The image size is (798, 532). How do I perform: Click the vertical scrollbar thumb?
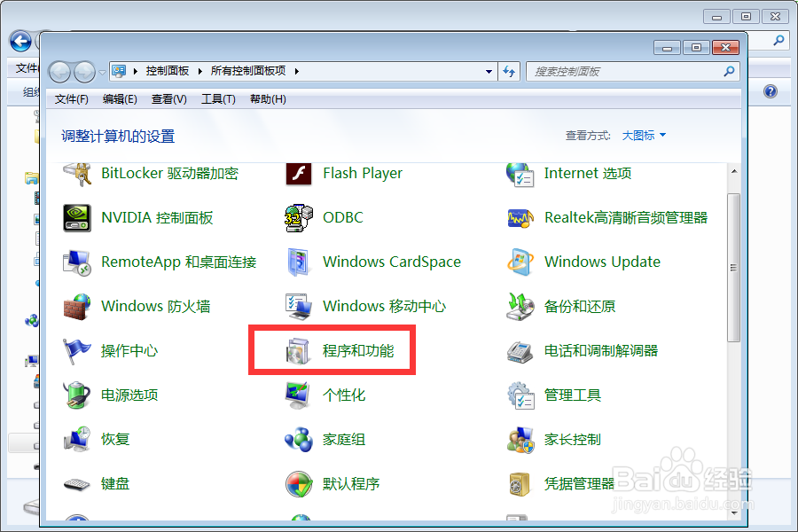tap(733, 268)
